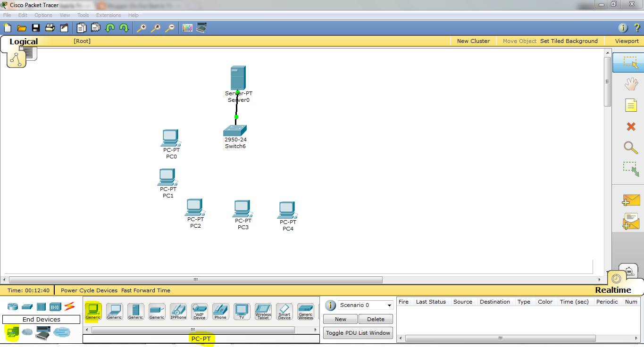Switch to the Realtime mode tab
Image resolution: width=644 pixels, height=347 pixels.
tap(613, 290)
